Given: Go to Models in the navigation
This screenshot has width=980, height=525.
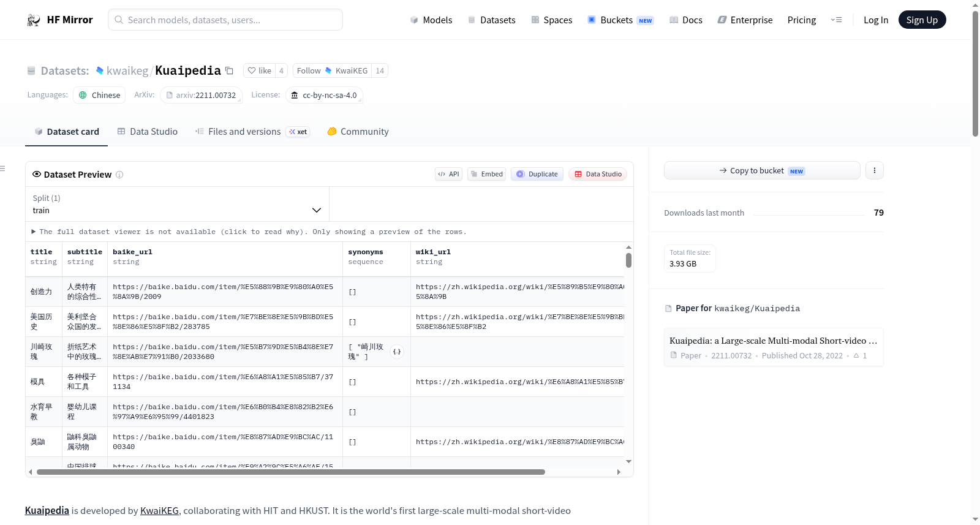Looking at the screenshot, I should (431, 20).
